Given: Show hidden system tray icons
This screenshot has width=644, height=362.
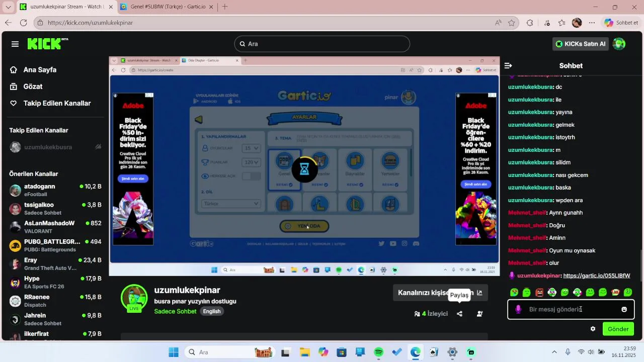Looking at the screenshot, I should [x=554, y=352].
